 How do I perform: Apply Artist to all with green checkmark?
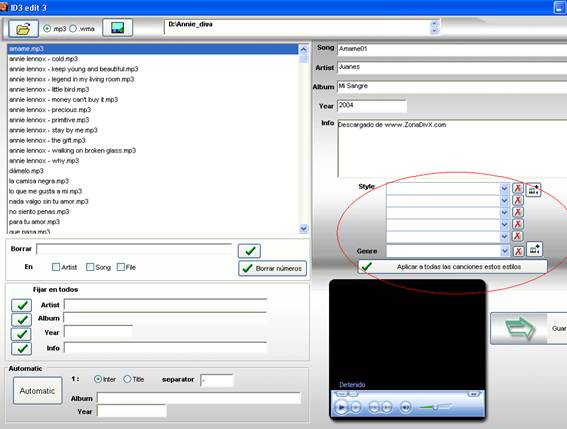pos(22,305)
